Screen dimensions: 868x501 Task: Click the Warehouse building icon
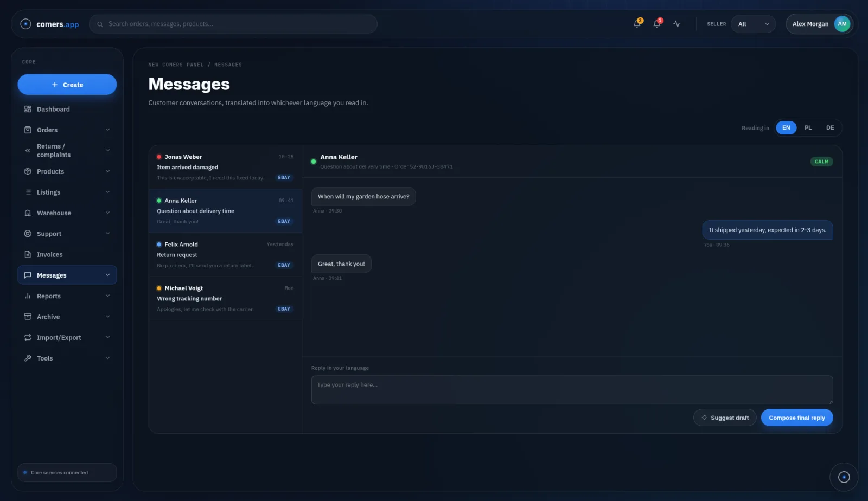28,213
